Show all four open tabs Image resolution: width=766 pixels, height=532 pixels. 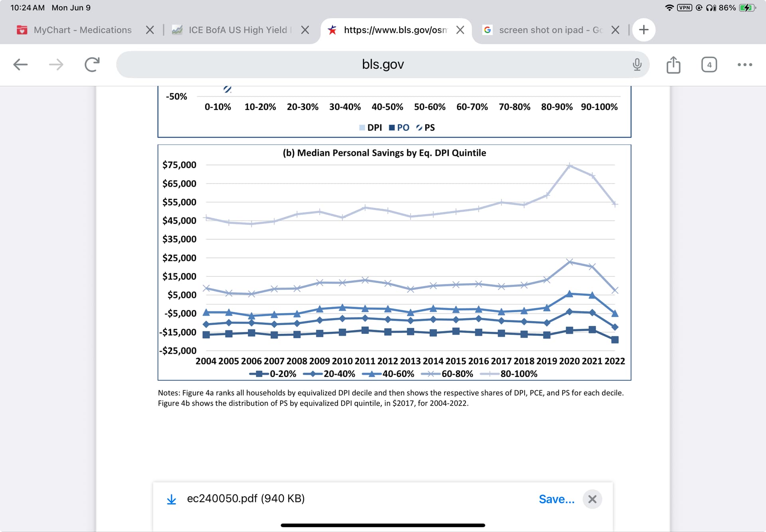pos(709,65)
